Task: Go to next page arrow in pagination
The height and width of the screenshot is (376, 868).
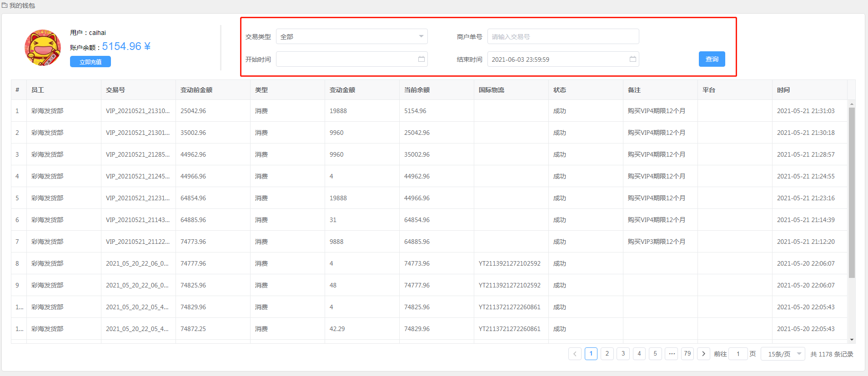Action: (x=703, y=354)
